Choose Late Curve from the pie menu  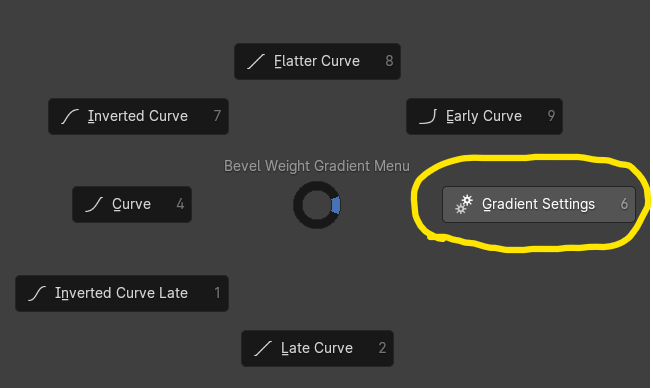point(317,348)
